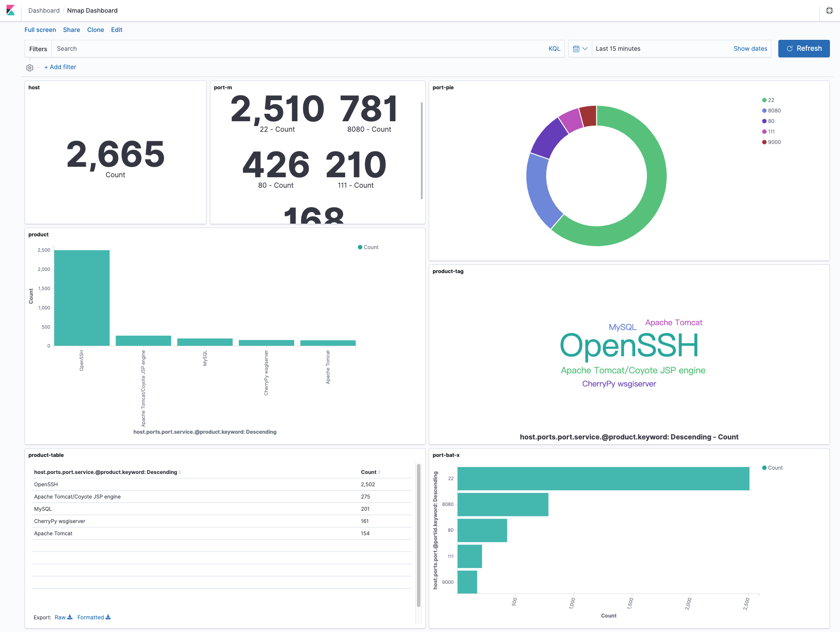The width and height of the screenshot is (840, 632).
Task: Click the Raw export download link
Action: 63,617
